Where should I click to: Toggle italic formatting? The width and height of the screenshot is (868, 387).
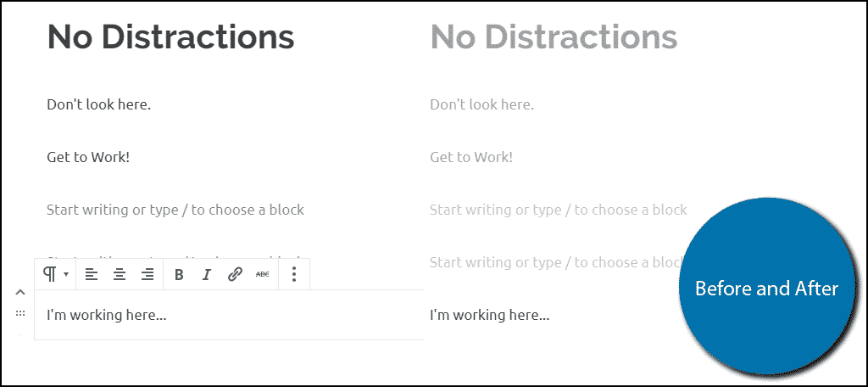207,274
